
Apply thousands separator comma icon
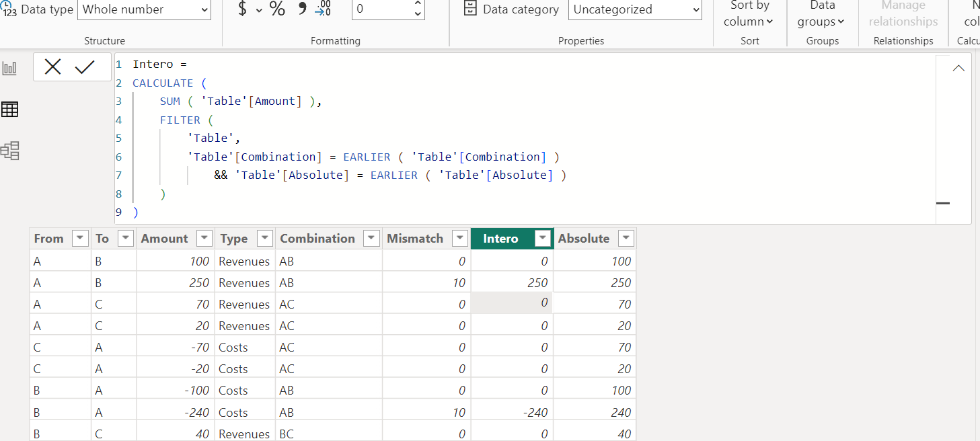(x=302, y=8)
